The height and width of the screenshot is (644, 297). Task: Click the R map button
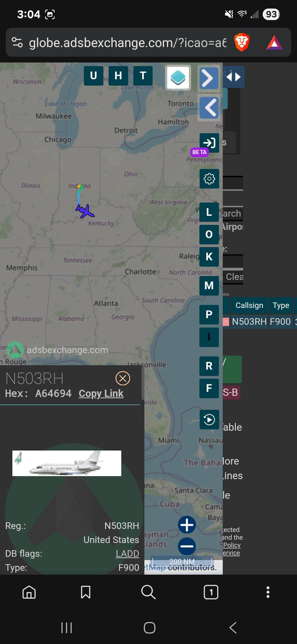209,366
